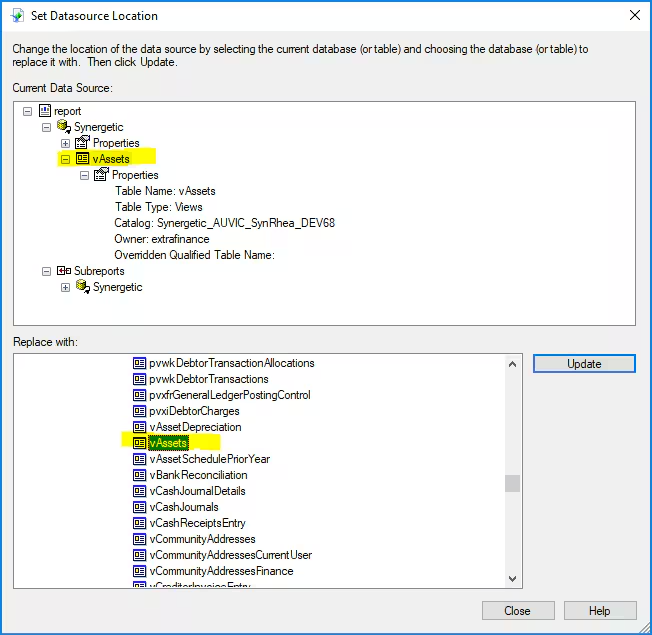Click the vCashJournalDetails table icon
The image size is (652, 635).
(139, 491)
